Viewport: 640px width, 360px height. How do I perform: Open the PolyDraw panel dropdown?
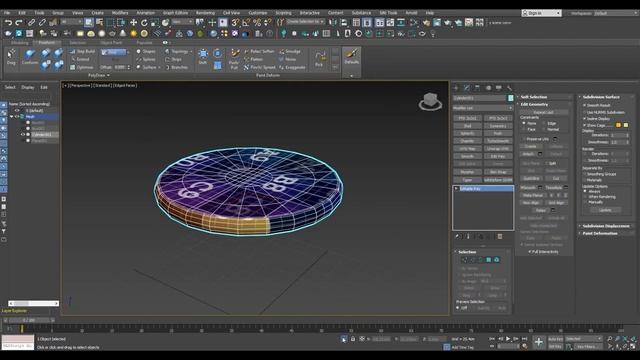[x=98, y=75]
